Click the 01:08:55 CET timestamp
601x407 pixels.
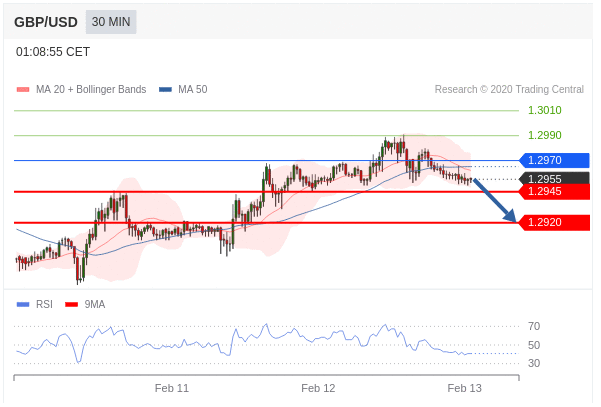[53, 52]
